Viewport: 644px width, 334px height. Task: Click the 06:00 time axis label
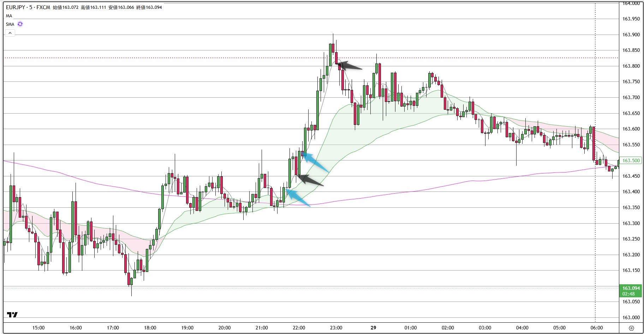click(x=597, y=328)
